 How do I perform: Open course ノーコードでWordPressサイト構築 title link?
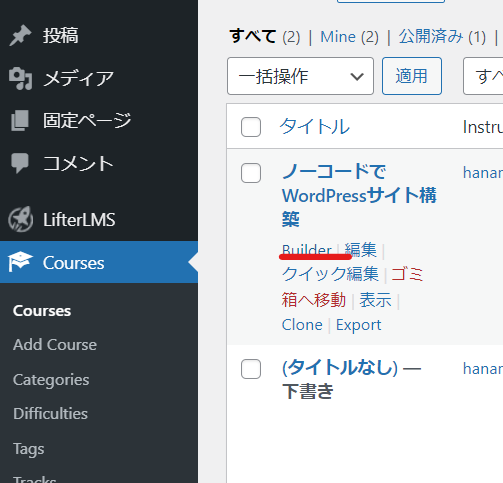pos(359,195)
